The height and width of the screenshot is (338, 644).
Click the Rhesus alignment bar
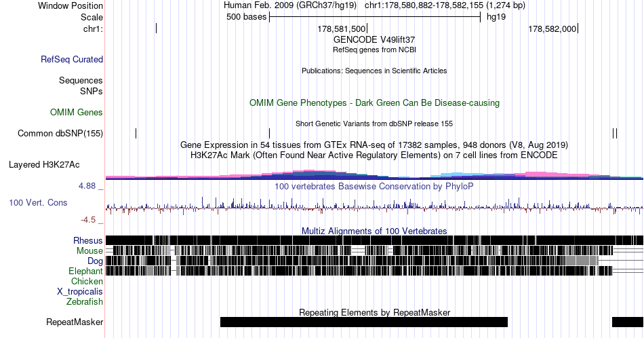pyautogui.click(x=374, y=240)
